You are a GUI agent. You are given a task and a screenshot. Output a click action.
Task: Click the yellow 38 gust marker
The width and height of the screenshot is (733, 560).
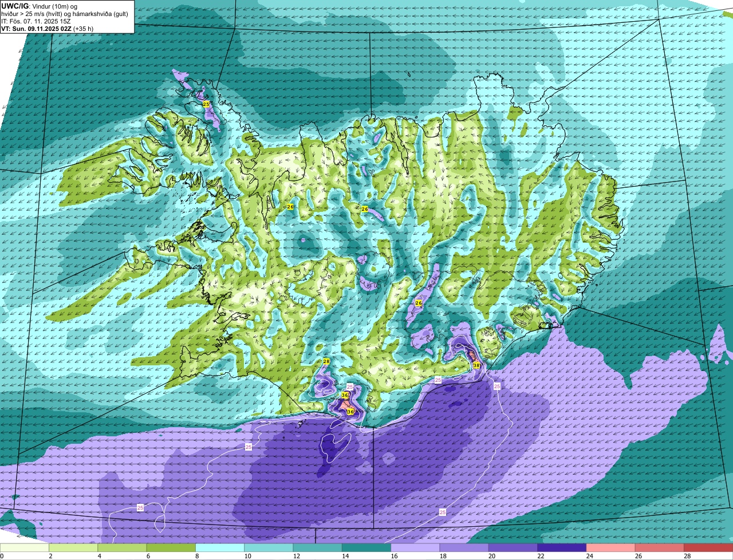pyautogui.click(x=476, y=365)
